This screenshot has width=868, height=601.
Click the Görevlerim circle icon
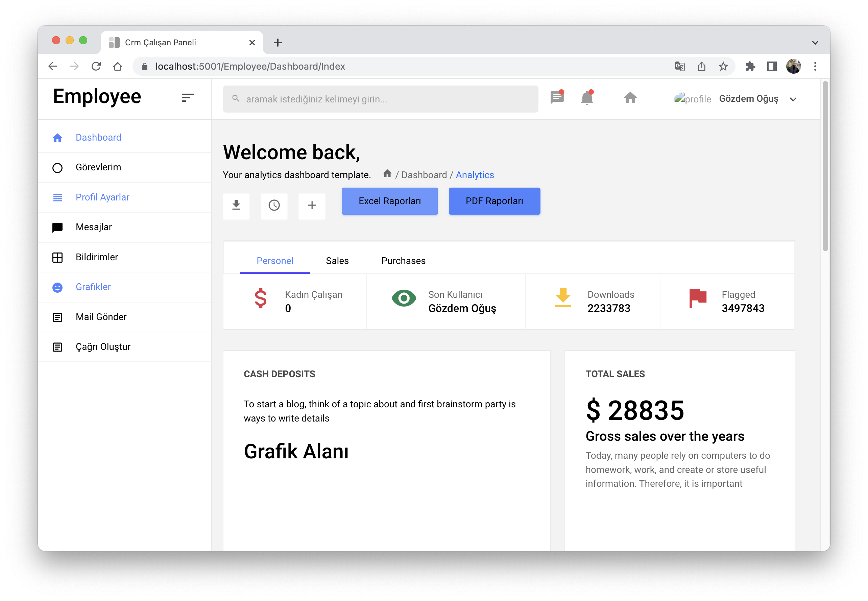[57, 168]
